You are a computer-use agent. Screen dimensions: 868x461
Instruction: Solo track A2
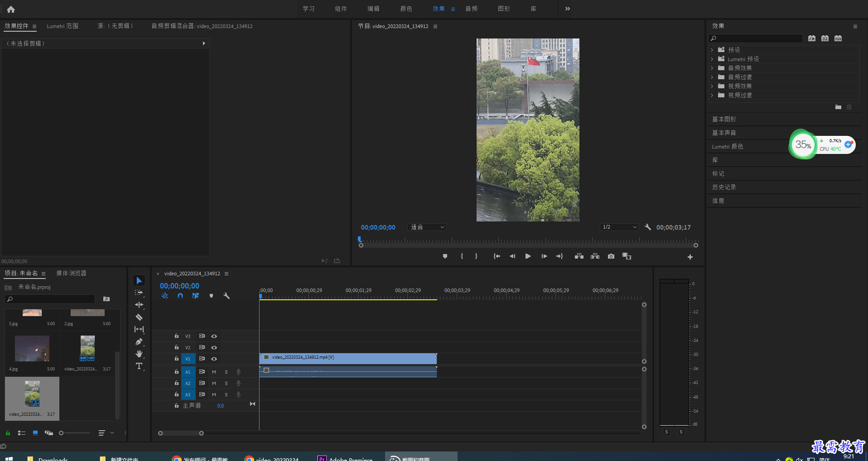tap(226, 384)
